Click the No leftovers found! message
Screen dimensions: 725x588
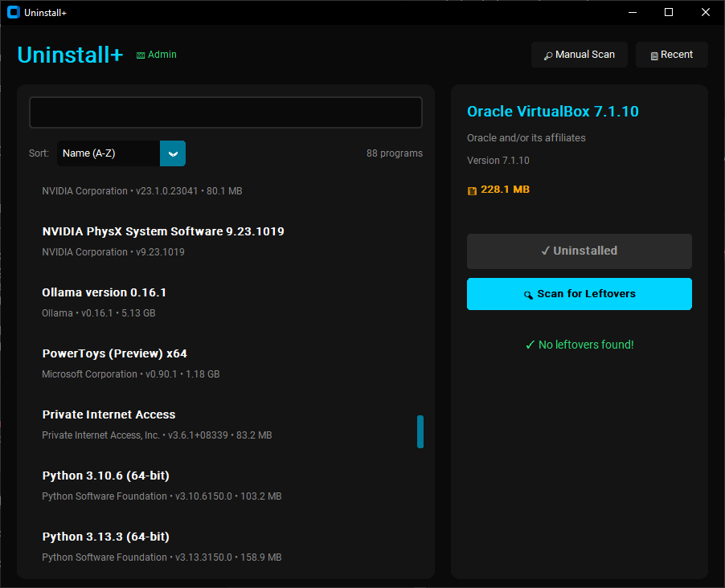click(x=586, y=345)
